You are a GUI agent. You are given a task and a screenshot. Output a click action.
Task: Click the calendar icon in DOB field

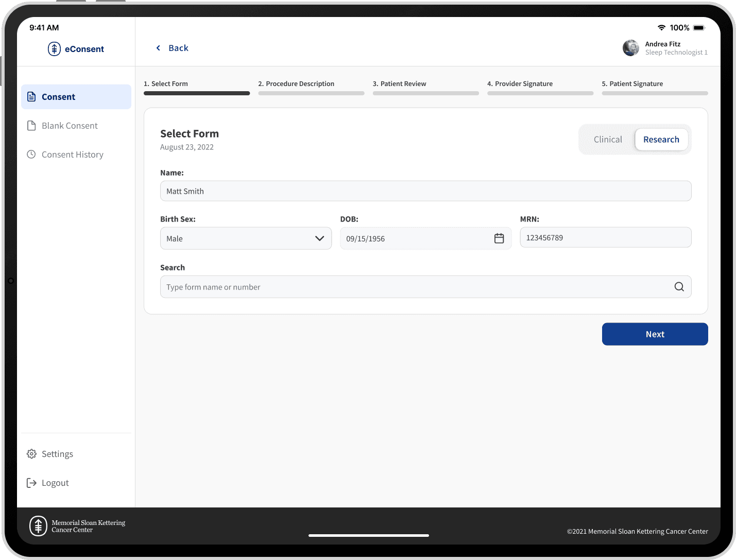click(x=499, y=239)
